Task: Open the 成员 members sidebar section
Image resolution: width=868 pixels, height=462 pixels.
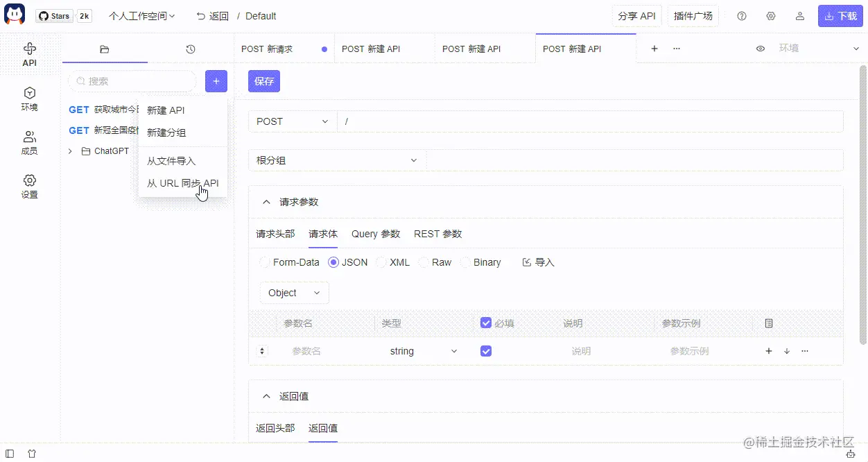Action: click(x=30, y=142)
